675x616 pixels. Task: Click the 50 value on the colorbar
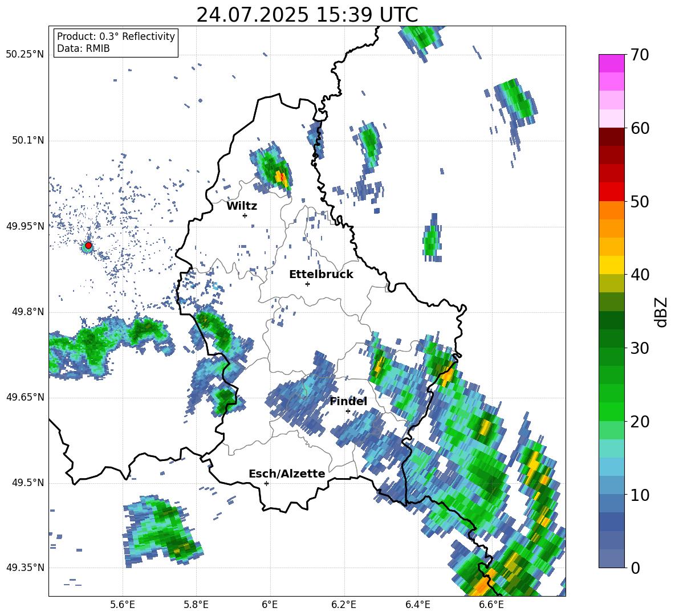[x=640, y=202]
